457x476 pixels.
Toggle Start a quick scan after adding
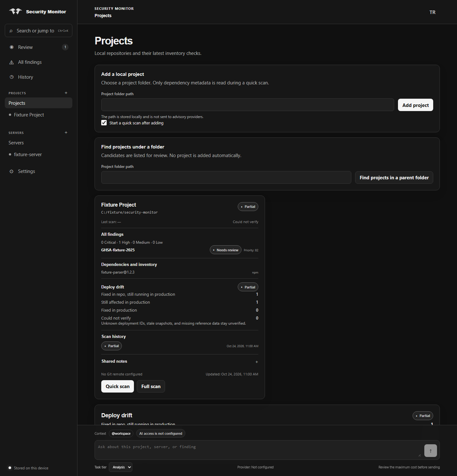coord(104,123)
